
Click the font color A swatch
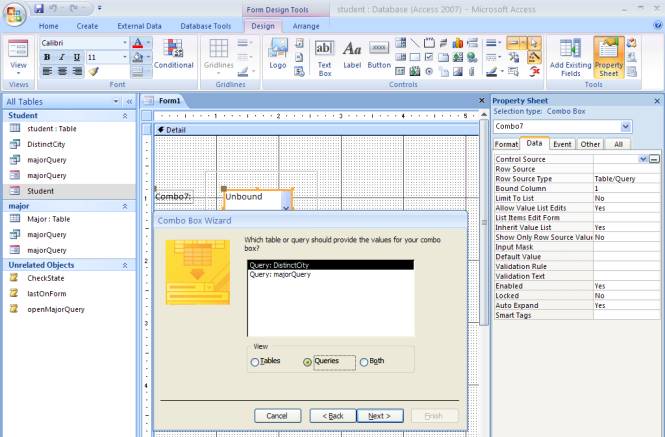pos(137,43)
